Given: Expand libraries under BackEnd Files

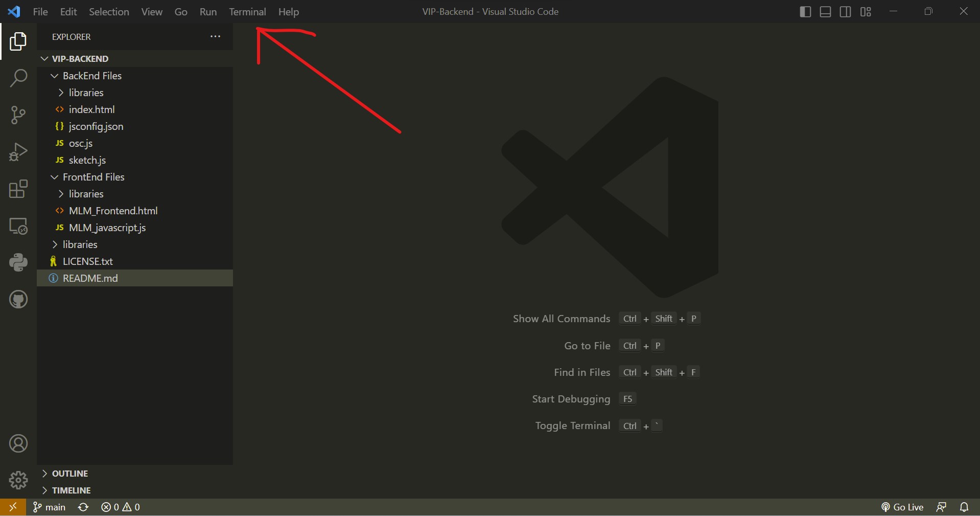Looking at the screenshot, I should pyautogui.click(x=135, y=93).
